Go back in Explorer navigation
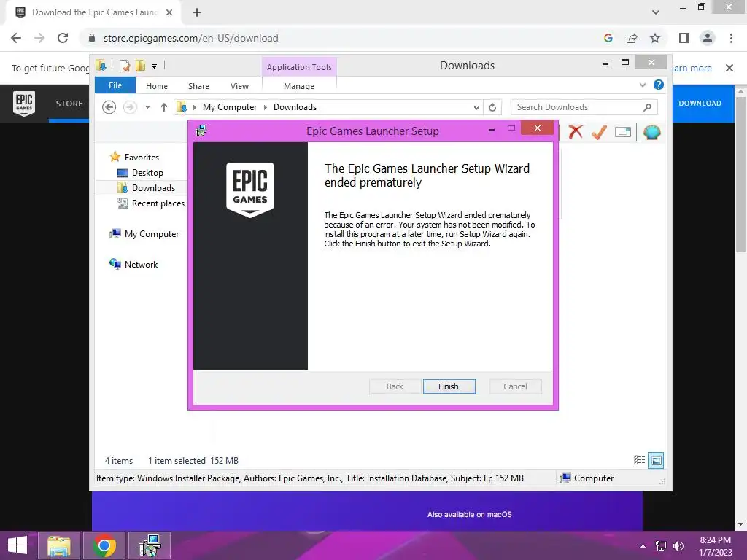 [x=109, y=107]
